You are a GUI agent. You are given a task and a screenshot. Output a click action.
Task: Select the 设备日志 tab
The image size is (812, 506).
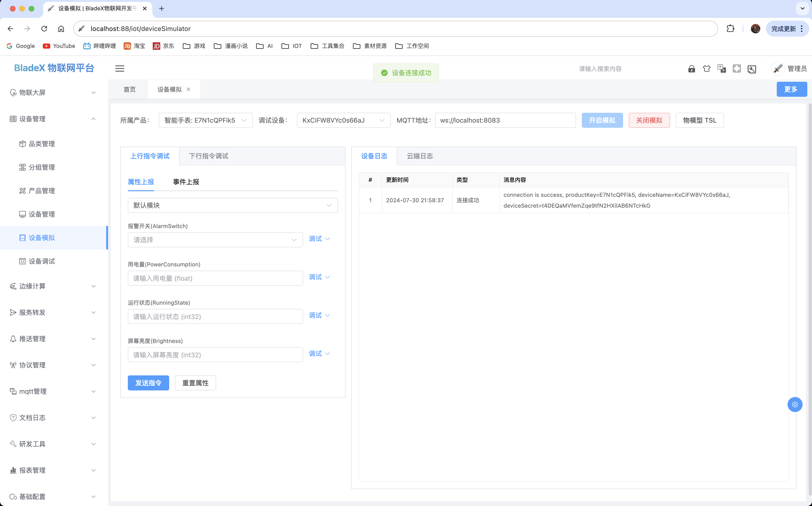[x=374, y=156]
